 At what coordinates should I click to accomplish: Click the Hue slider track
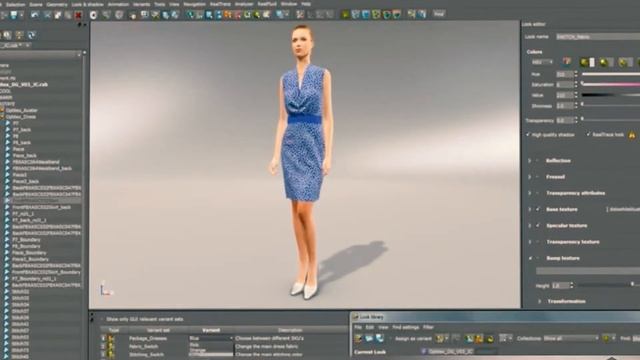coord(611,74)
